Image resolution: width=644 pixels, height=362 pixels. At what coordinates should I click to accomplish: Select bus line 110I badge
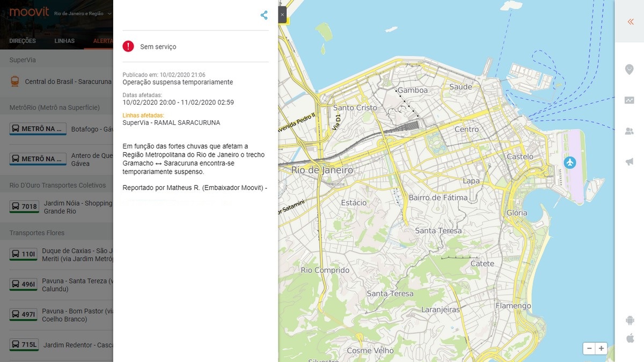[x=24, y=254]
